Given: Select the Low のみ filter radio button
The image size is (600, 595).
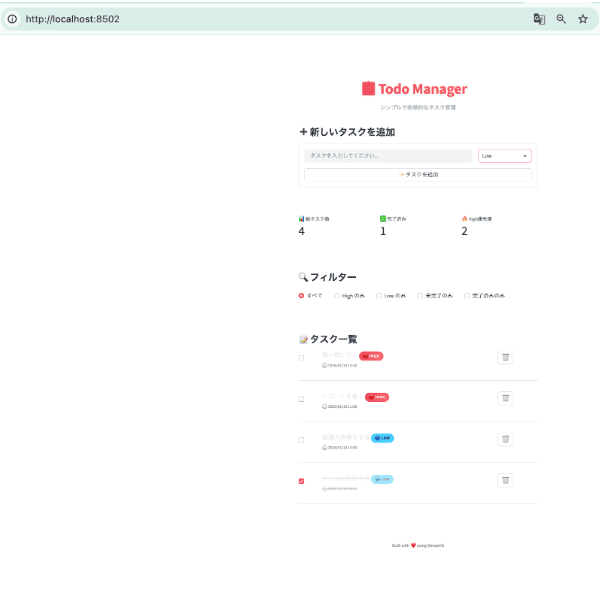Looking at the screenshot, I should 379,295.
